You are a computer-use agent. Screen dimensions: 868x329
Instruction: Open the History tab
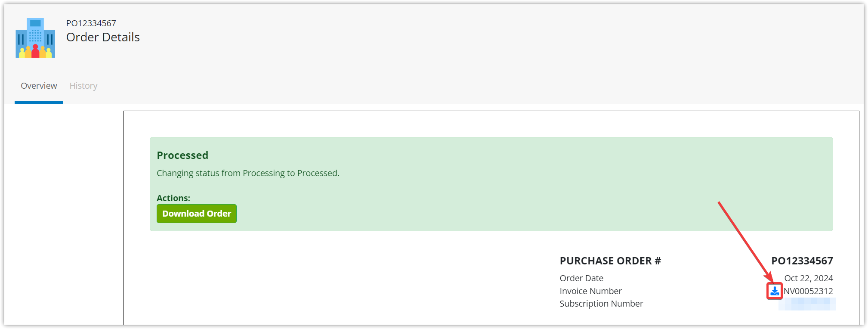click(83, 86)
